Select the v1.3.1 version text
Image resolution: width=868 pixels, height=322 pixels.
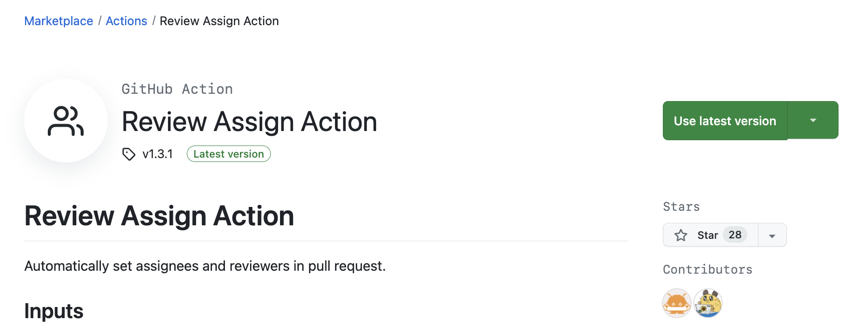point(157,154)
